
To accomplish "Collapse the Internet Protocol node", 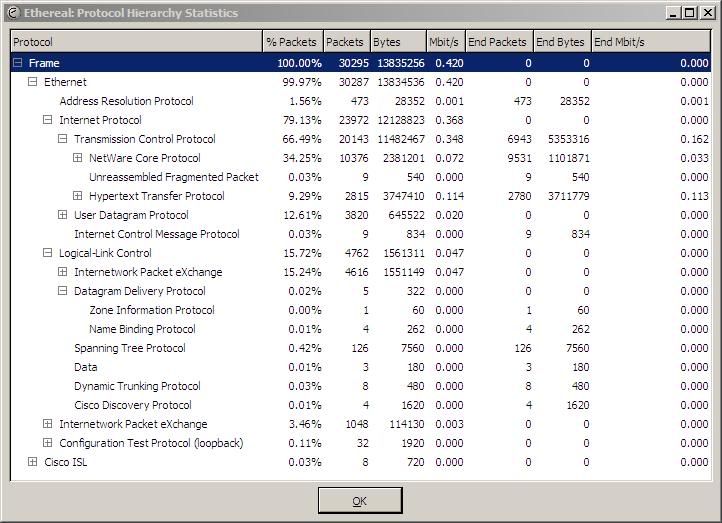I will coord(47,120).
